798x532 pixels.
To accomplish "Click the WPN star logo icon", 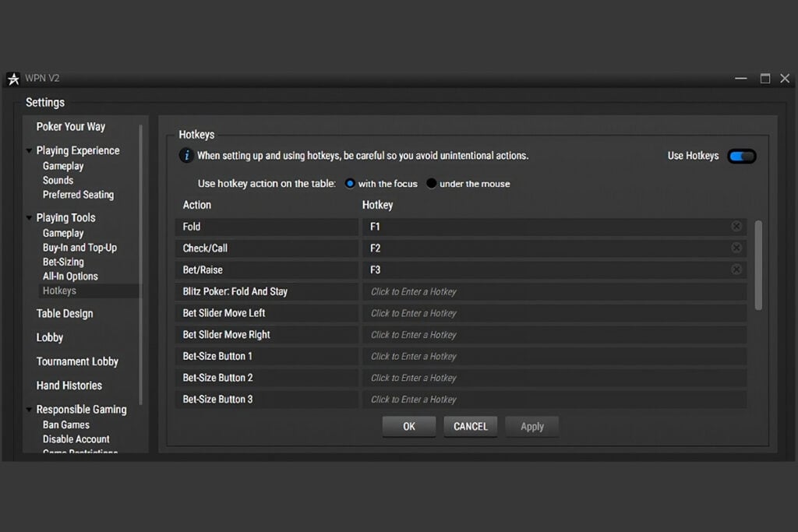I will coord(13,79).
